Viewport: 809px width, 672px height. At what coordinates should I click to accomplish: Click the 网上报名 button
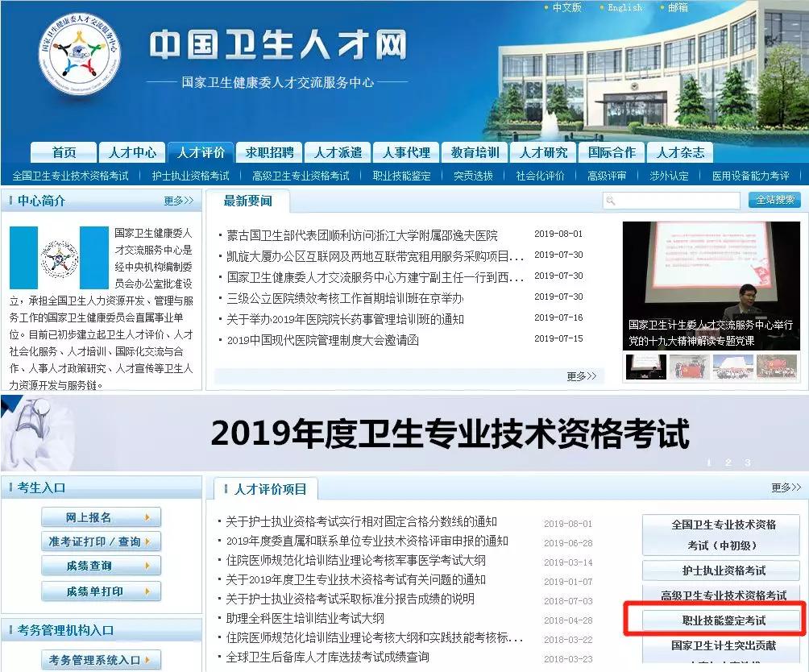pos(102,517)
